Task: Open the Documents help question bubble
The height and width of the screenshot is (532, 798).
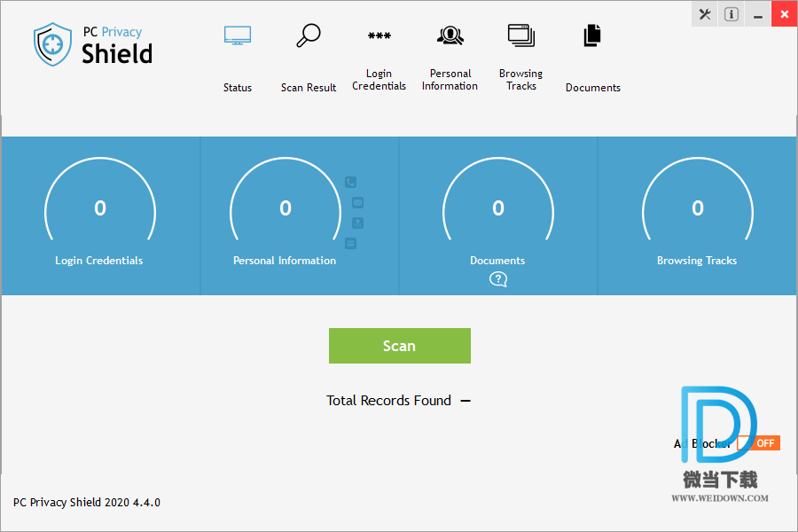Action: pos(498,279)
